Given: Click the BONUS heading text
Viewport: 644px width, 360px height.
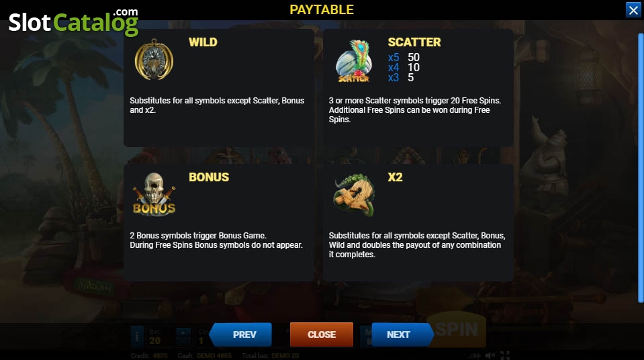Looking at the screenshot, I should pos(209,177).
